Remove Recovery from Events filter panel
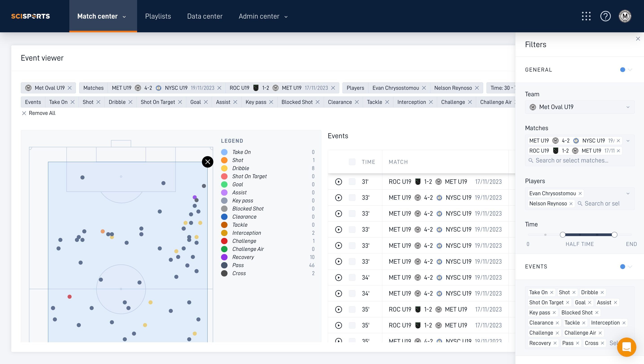644x364 pixels. pyautogui.click(x=555, y=343)
